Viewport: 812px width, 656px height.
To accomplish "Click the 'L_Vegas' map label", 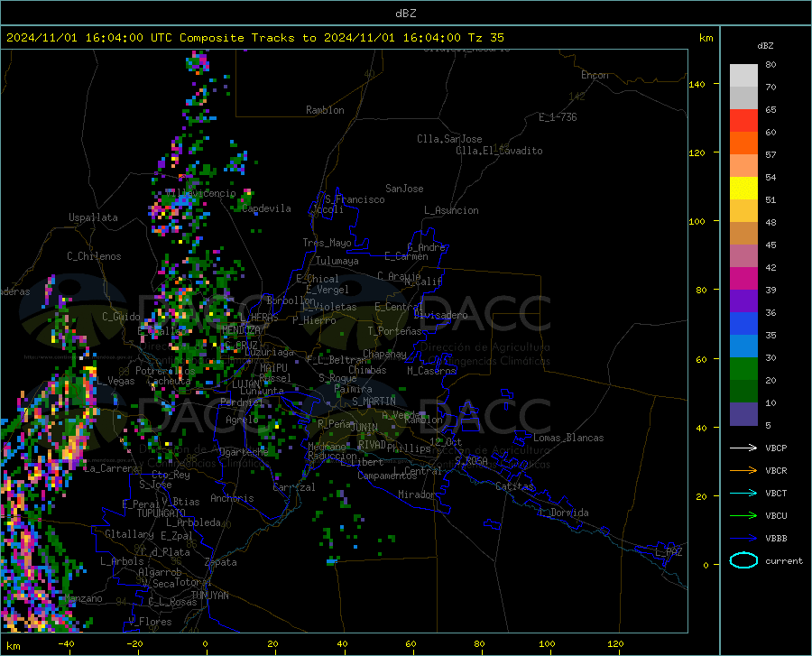I will click(115, 381).
